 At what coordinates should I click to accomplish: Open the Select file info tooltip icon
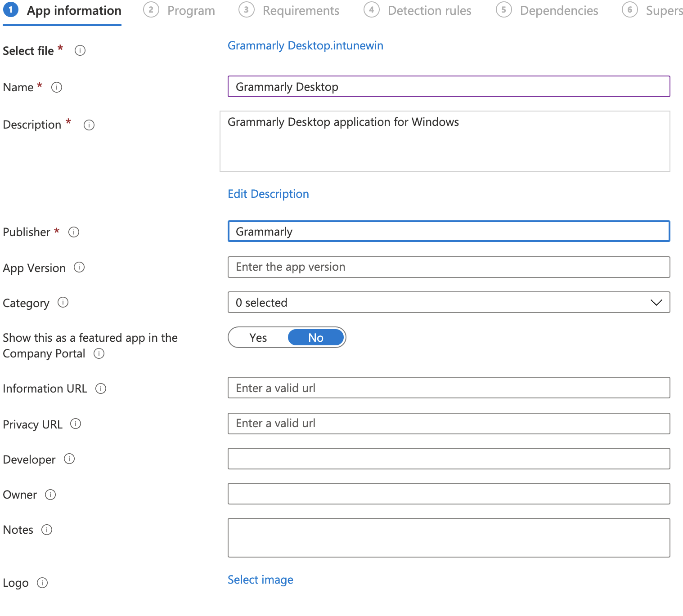(x=80, y=50)
